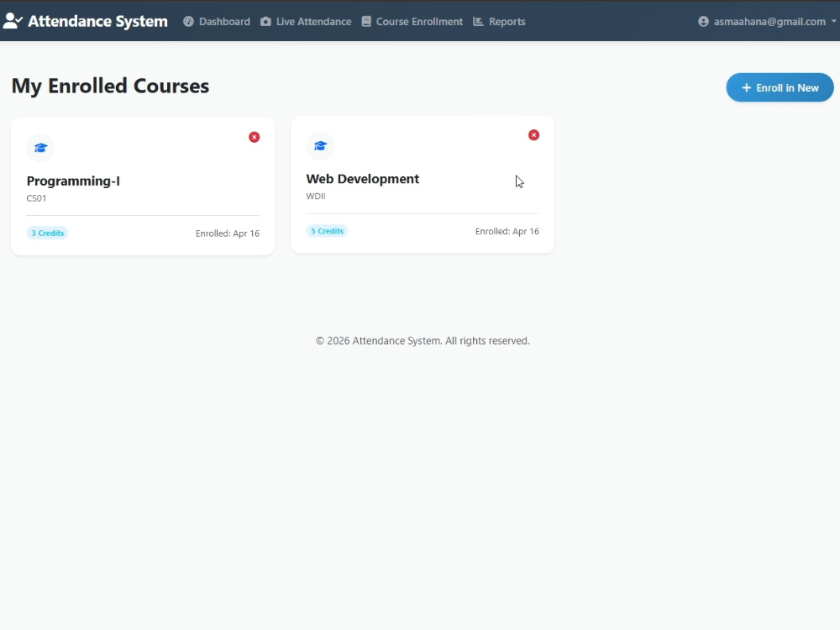
Task: Select the Web Development course title
Action: pyautogui.click(x=363, y=179)
